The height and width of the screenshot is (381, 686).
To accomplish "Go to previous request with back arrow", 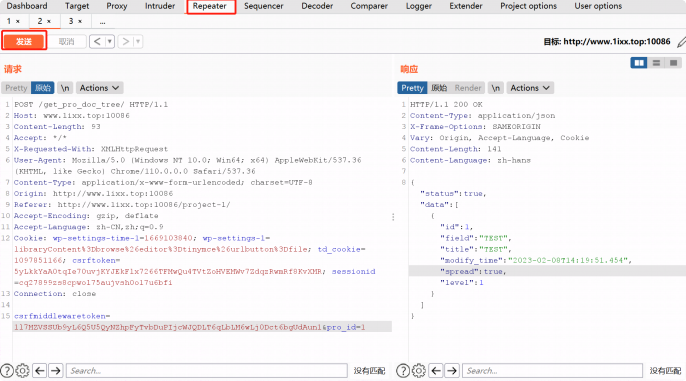I will point(97,42).
